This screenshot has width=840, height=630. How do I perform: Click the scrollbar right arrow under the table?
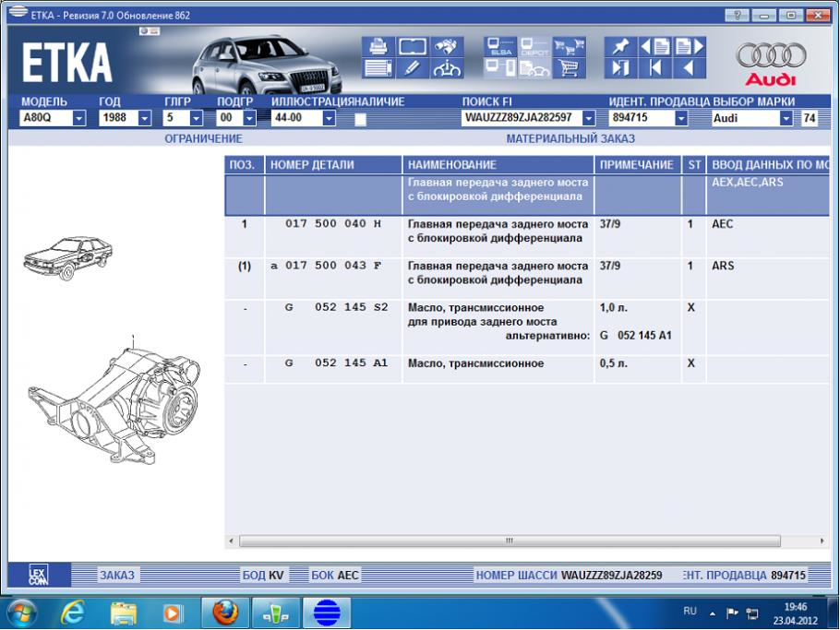click(822, 541)
